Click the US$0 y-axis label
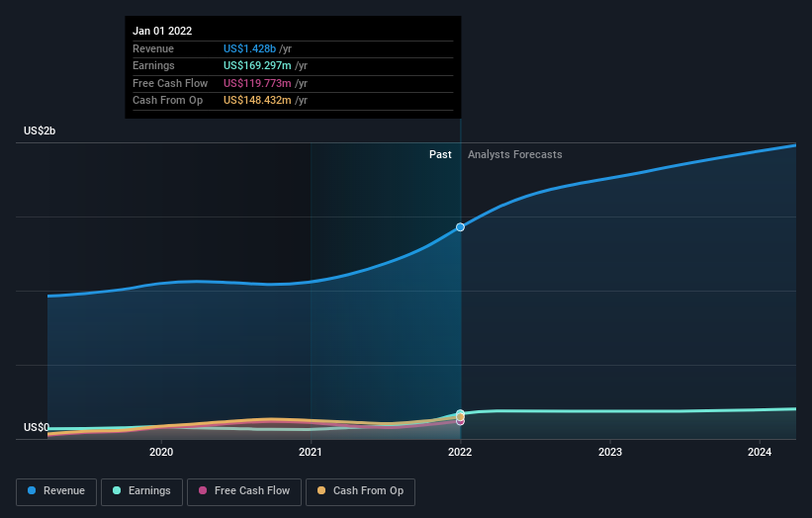The height and width of the screenshot is (518, 812). (x=37, y=427)
